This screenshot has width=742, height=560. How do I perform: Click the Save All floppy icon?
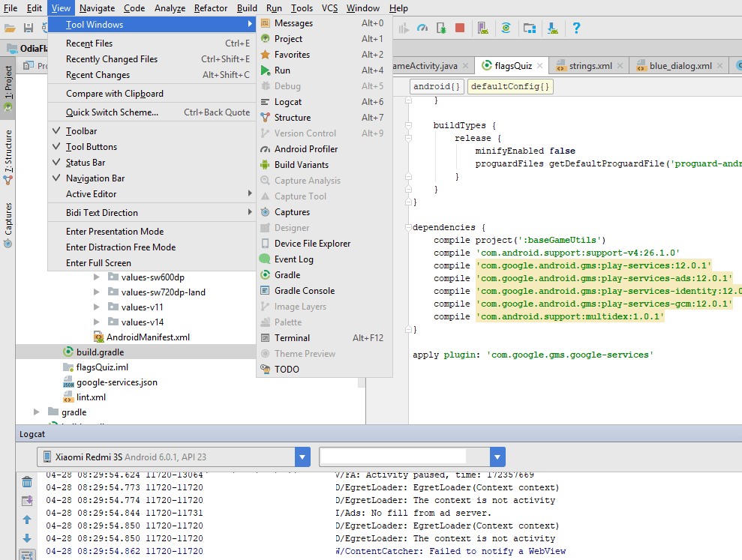click(x=29, y=28)
